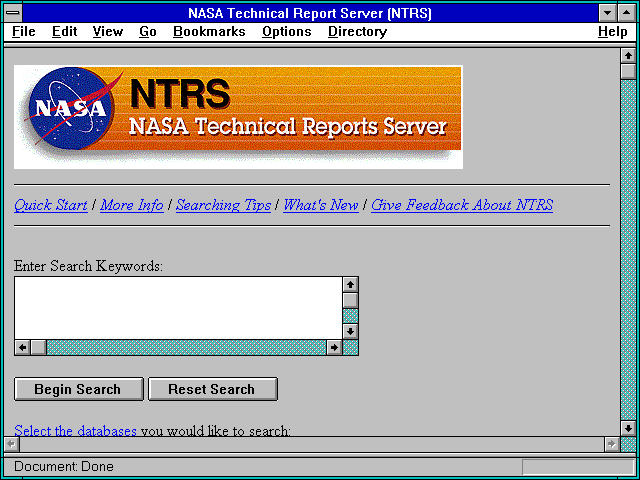Click the NTRS NASA banner image
640x480 pixels.
click(x=238, y=117)
